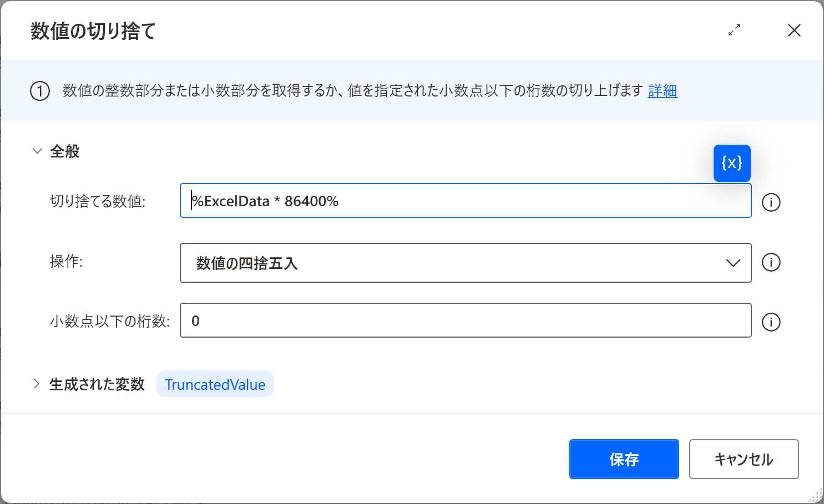Show info for 操作 dropdown
This screenshot has width=824, height=504.
771,262
